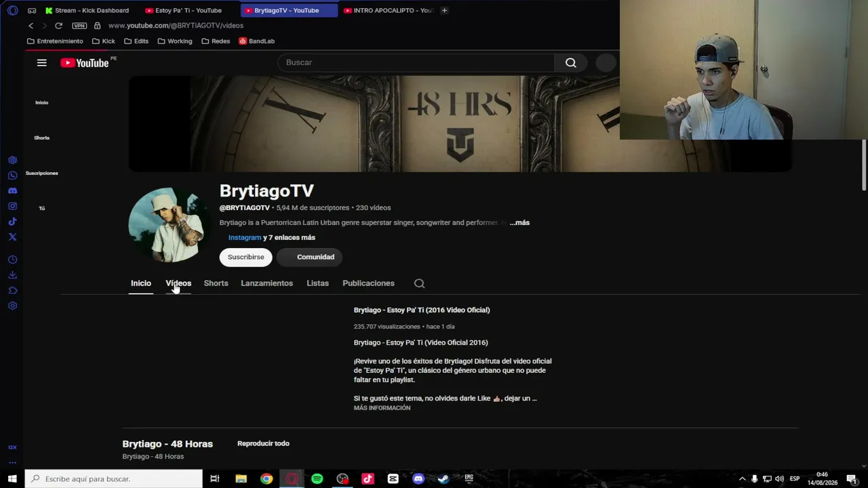Open Steam from the Windows taskbar
The width and height of the screenshot is (868, 488).
pyautogui.click(x=443, y=479)
